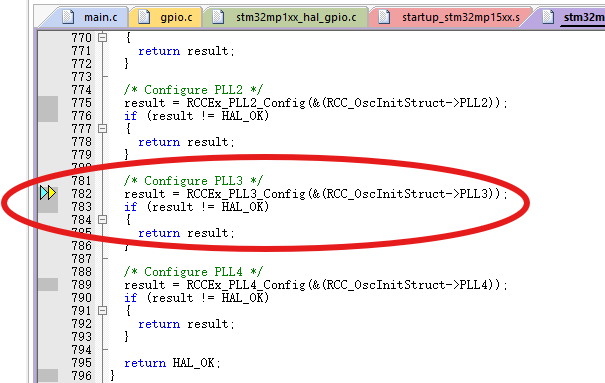605x383 pixels.
Task: Switch to the main.c tab
Action: (90, 17)
